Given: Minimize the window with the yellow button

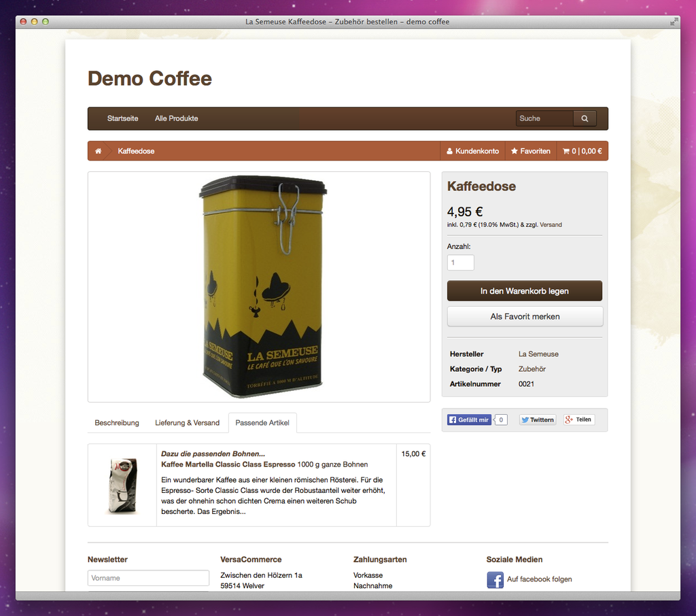Looking at the screenshot, I should (34, 21).
